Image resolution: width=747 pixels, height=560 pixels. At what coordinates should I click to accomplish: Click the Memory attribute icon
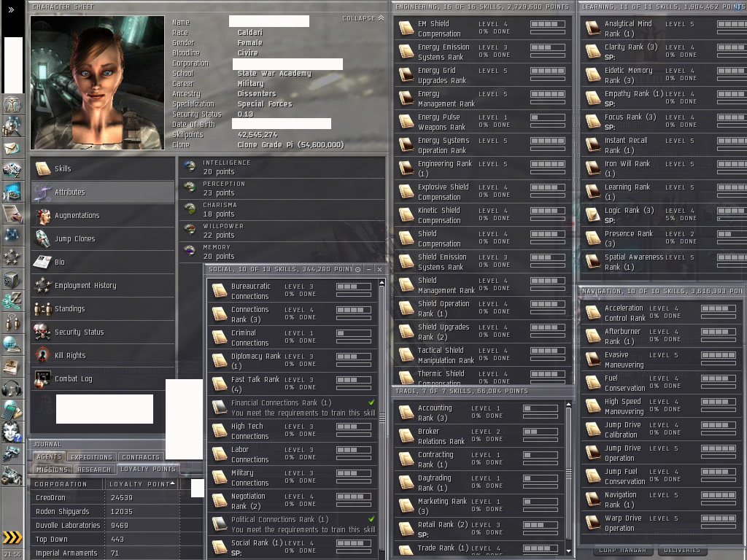point(190,251)
